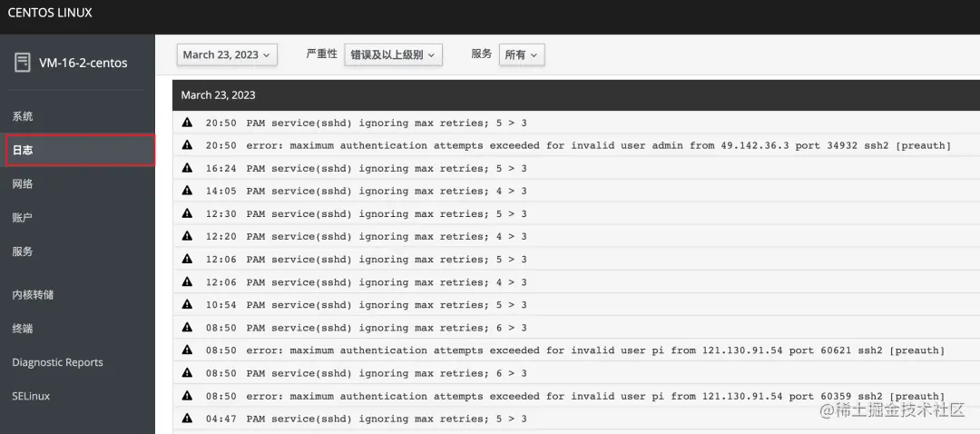This screenshot has width=980, height=434.
Task: Open the 错误及以上级别 severity dropdown
Action: [393, 54]
